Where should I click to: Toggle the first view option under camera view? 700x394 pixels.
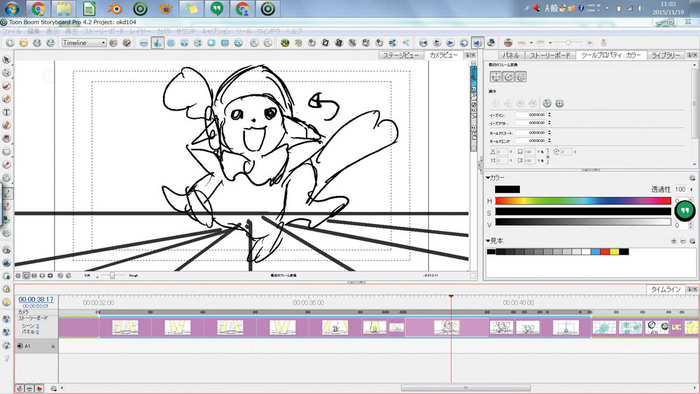coord(18,276)
